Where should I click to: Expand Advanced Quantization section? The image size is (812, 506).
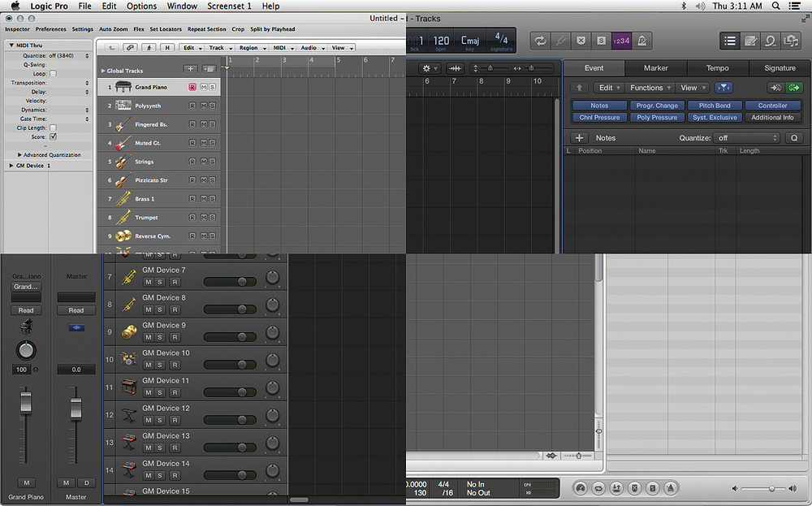tap(19, 154)
